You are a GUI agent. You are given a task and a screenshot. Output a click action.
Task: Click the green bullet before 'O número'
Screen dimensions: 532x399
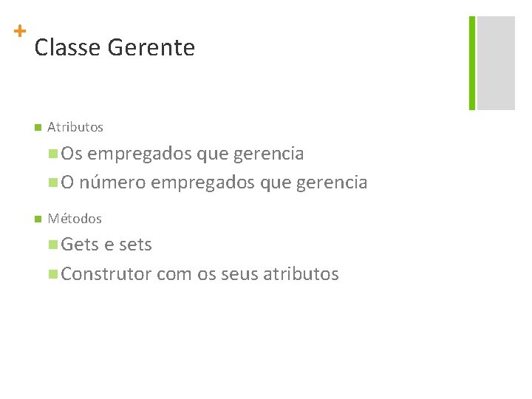pyautogui.click(x=52, y=183)
